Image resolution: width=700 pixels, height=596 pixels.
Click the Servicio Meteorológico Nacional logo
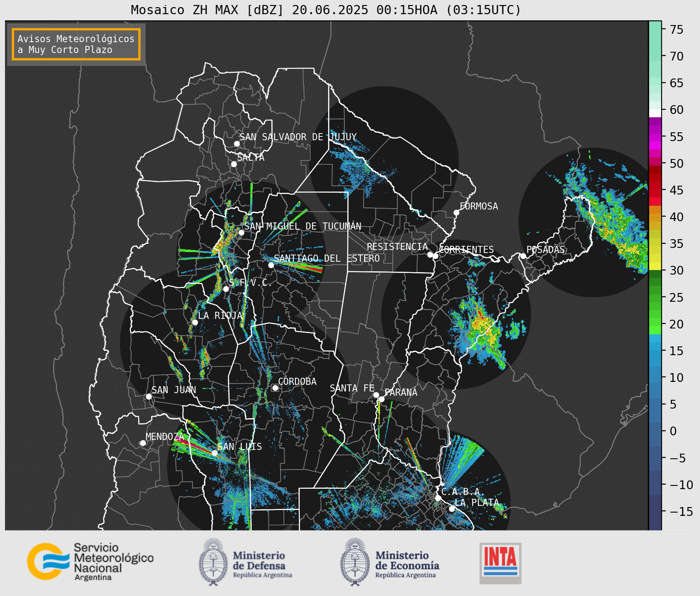[91, 561]
